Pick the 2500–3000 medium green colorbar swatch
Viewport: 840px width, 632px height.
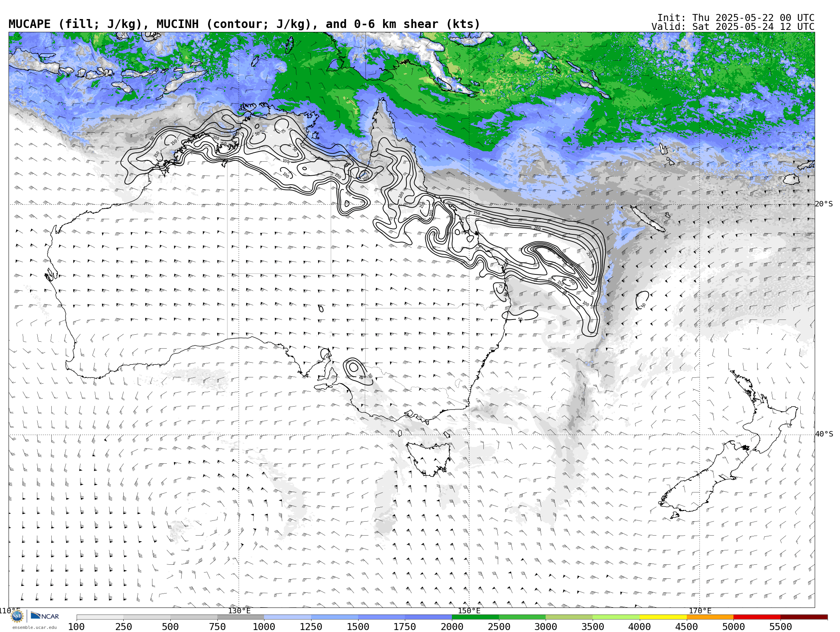[x=522, y=617]
